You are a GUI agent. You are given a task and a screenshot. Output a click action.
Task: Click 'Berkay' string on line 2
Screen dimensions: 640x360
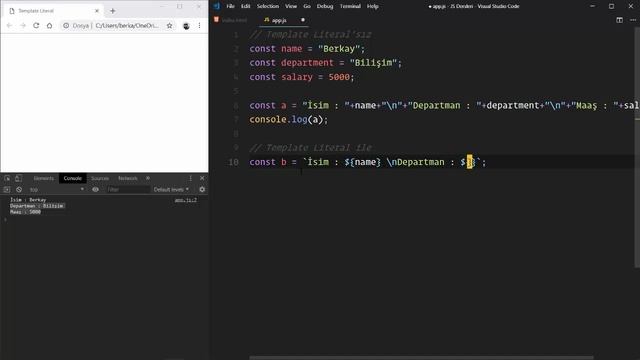(339, 49)
